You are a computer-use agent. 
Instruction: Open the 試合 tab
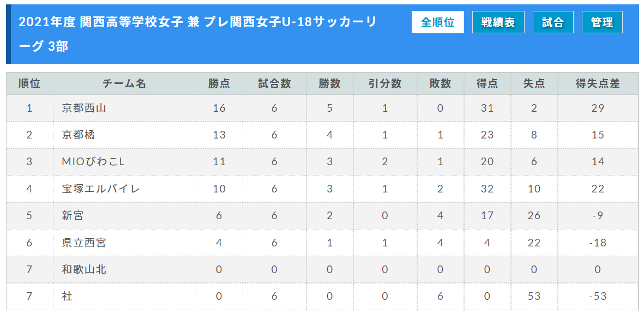553,22
